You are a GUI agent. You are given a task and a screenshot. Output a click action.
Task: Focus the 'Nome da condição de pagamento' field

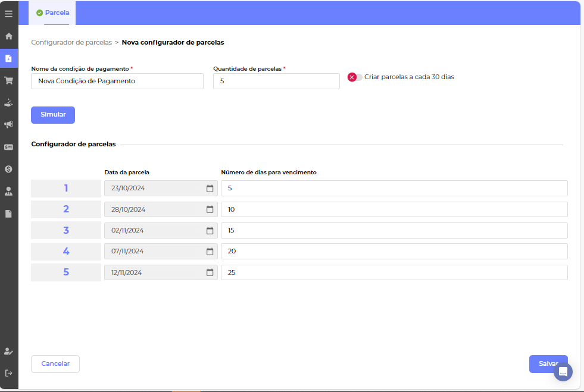(117, 81)
